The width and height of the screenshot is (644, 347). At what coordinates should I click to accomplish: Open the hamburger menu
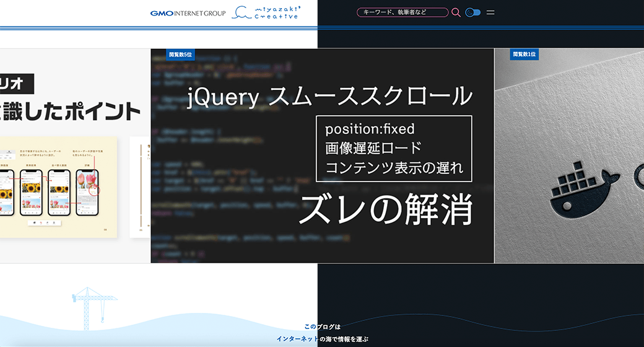[490, 12]
